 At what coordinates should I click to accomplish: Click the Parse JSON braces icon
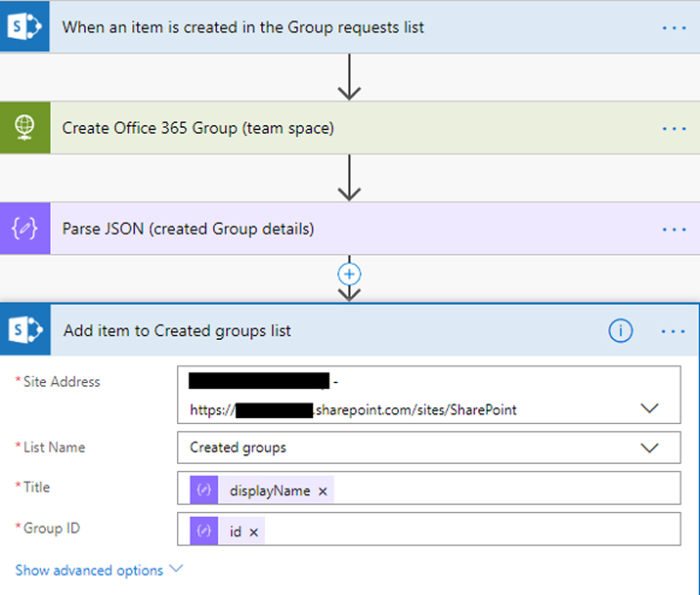(x=24, y=229)
